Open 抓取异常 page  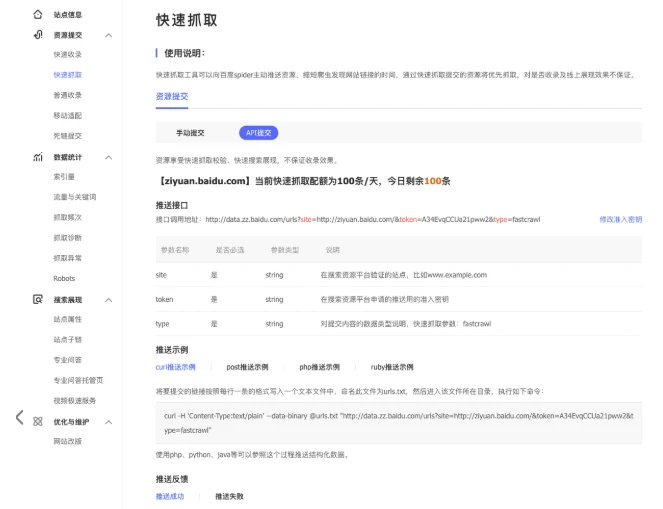(67, 258)
